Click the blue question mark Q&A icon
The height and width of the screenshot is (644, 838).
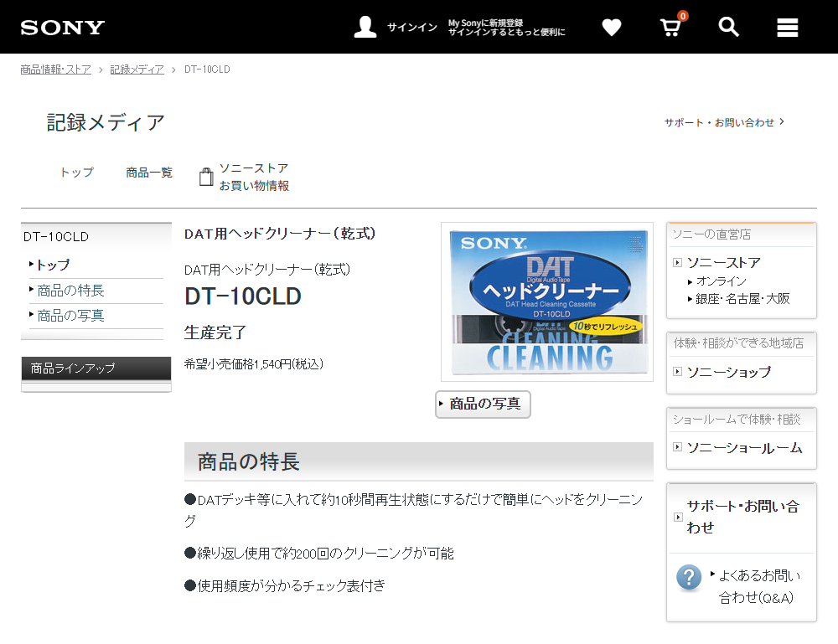(689, 577)
